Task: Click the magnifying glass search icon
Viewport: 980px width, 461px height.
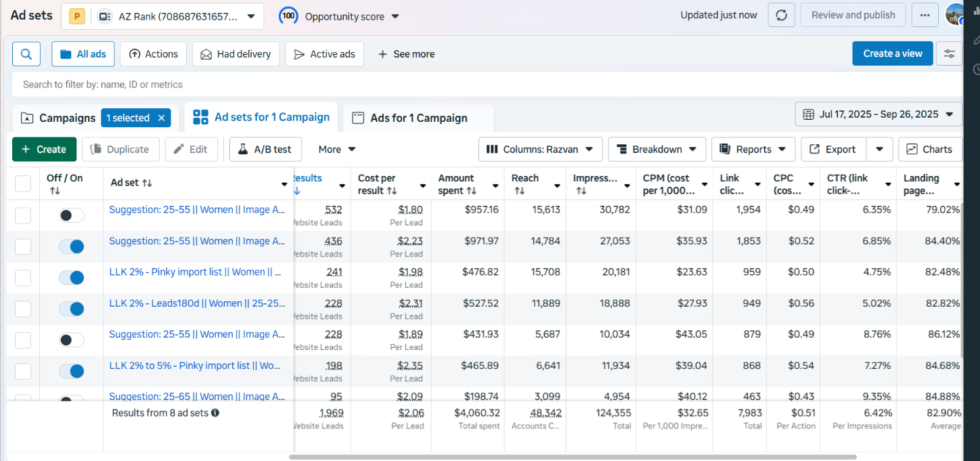Action: pos(26,54)
